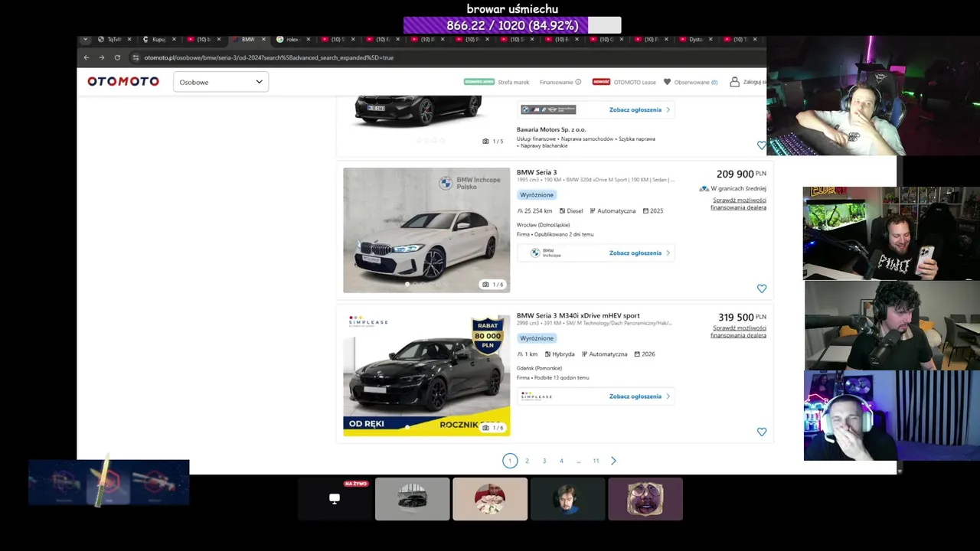Viewport: 980px width, 551px height.
Task: Select the black car avatar tile
Action: pyautogui.click(x=413, y=499)
